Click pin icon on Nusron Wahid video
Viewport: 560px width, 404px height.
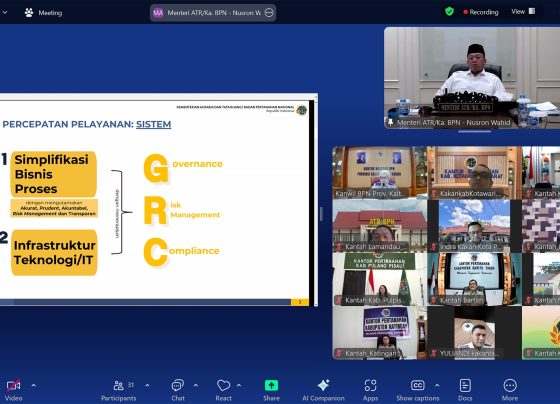pos(390,123)
